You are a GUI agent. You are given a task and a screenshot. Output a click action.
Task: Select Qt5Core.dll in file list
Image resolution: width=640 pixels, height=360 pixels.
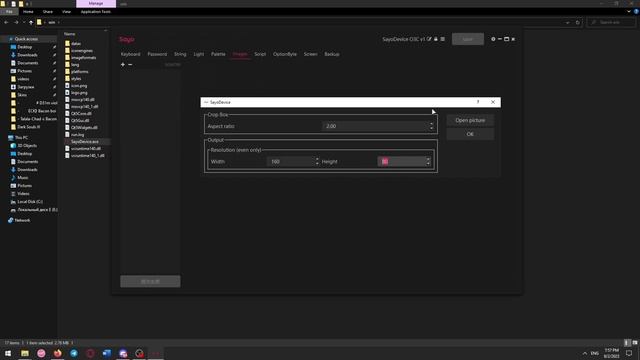[x=81, y=113]
